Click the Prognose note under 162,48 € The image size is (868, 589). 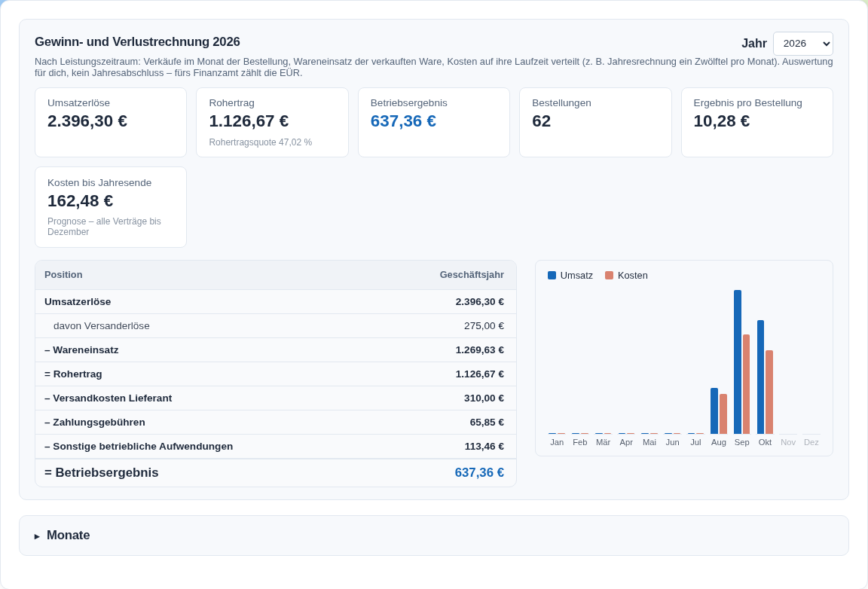tap(104, 227)
